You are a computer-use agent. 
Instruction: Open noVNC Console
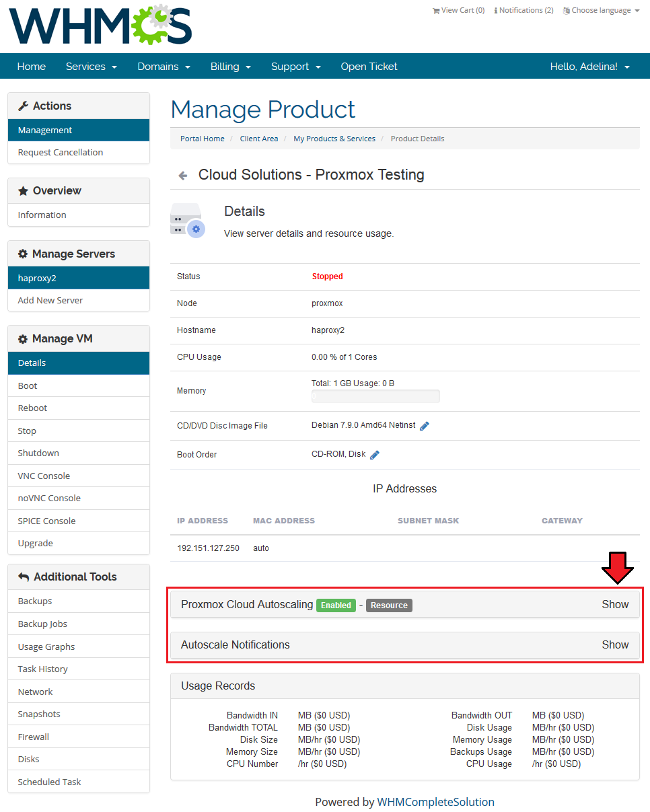(x=79, y=499)
